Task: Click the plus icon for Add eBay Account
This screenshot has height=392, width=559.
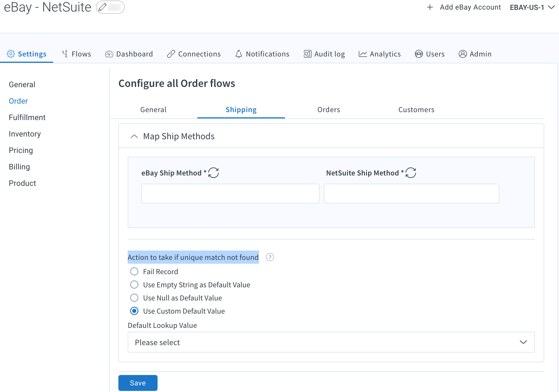Action: click(430, 7)
